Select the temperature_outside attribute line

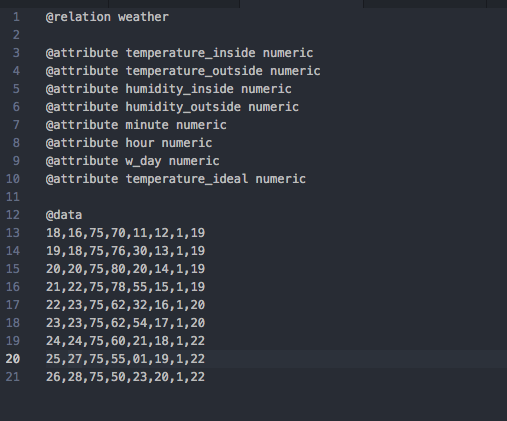183,71
